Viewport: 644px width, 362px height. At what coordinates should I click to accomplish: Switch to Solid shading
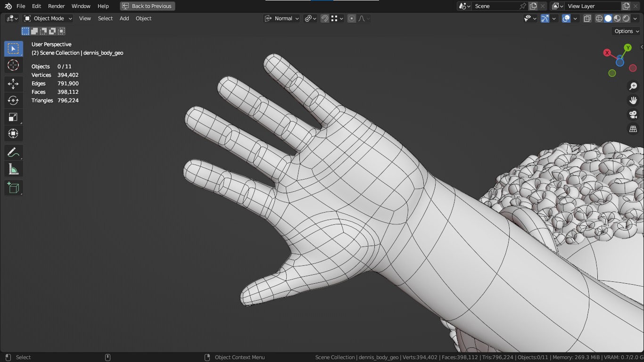608,18
